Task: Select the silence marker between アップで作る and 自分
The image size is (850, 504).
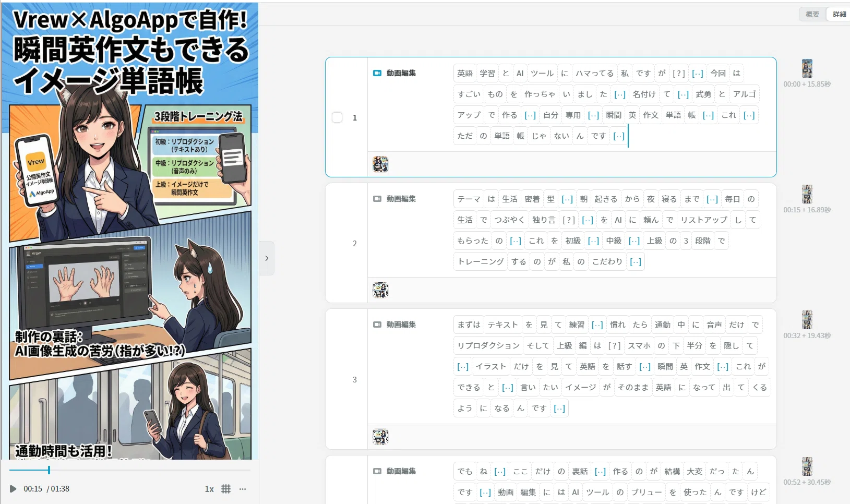Action: (x=530, y=115)
